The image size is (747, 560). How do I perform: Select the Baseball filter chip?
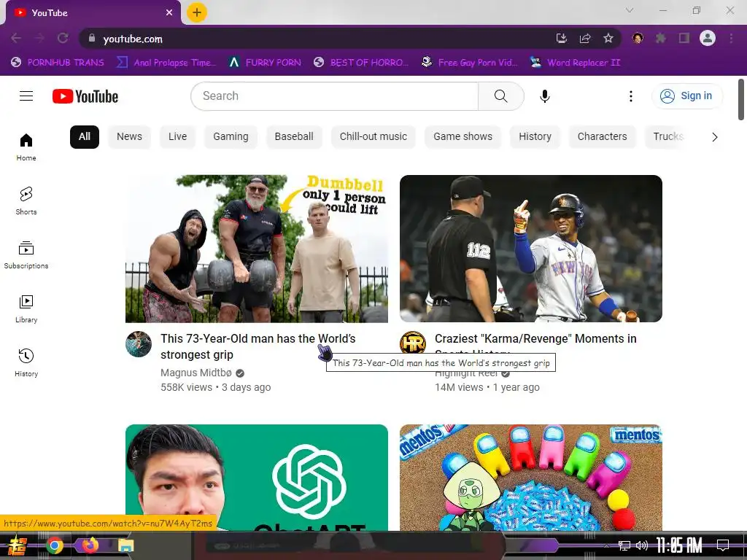[x=294, y=136]
